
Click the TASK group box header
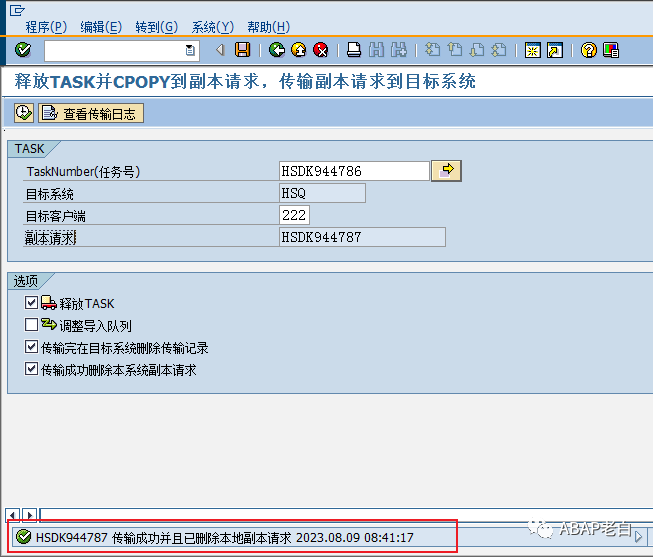pos(30,149)
